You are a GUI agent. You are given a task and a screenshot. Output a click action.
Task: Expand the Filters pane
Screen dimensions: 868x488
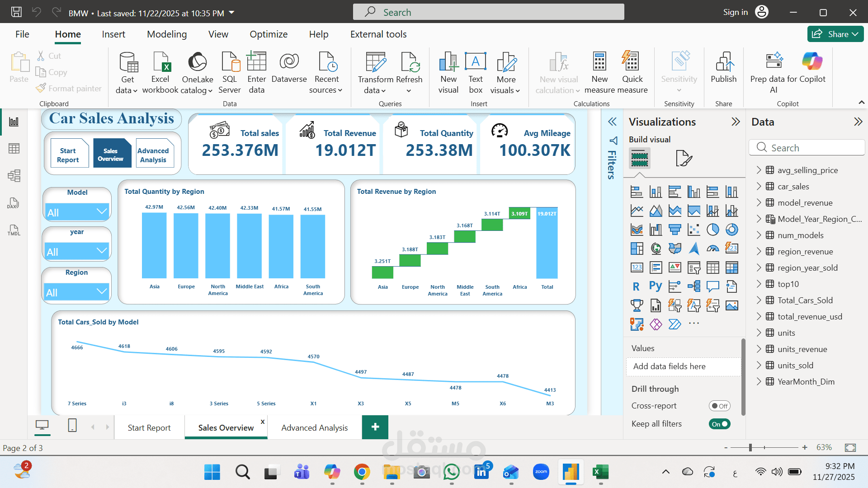pos(612,122)
